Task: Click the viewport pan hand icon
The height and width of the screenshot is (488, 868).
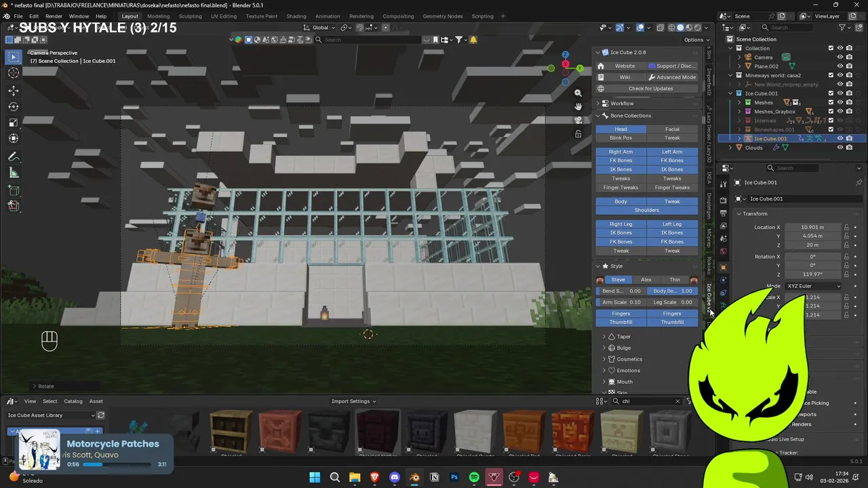Action: 578,106
